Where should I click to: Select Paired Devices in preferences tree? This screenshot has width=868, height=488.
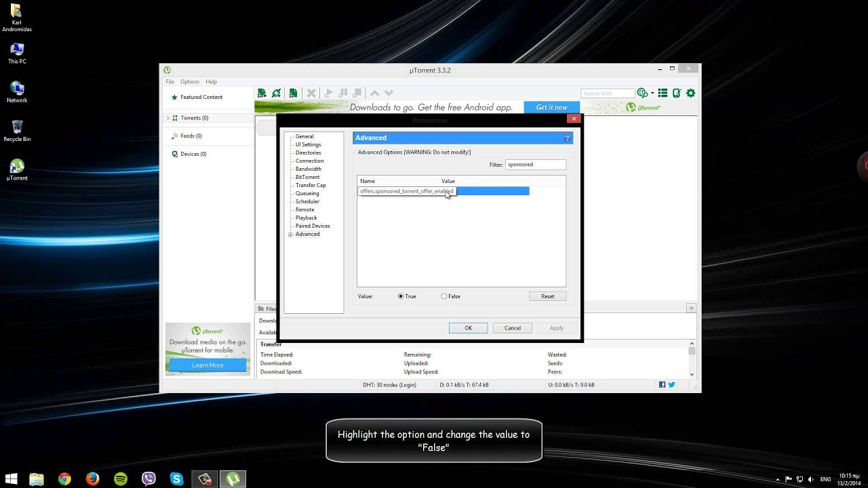pos(313,226)
